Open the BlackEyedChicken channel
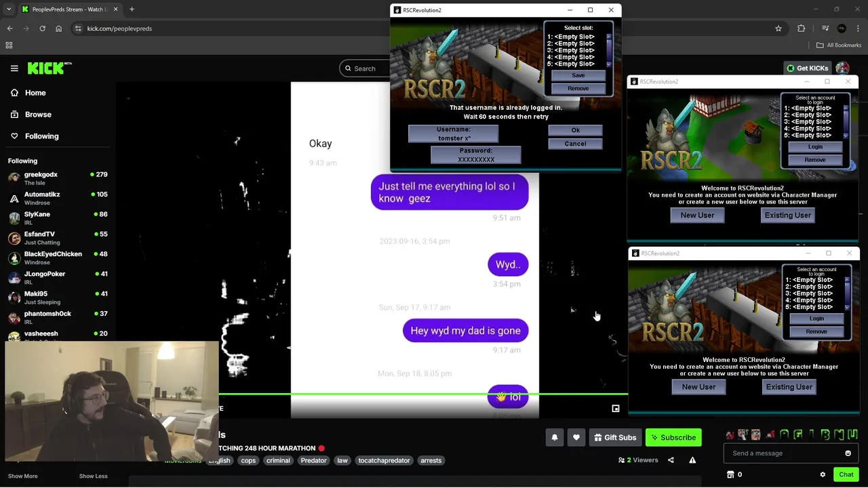 click(x=58, y=258)
